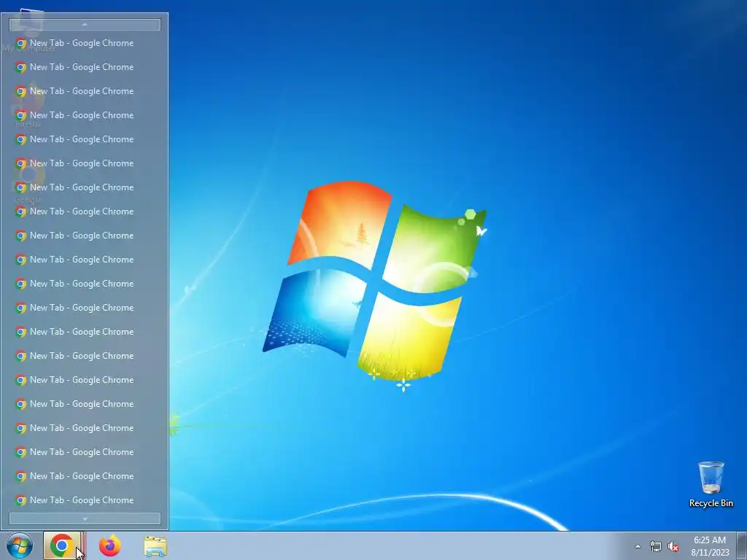Select the bottommost New Tab - Google Chrome entry
Image resolution: width=747 pixels, height=560 pixels.
(x=85, y=500)
